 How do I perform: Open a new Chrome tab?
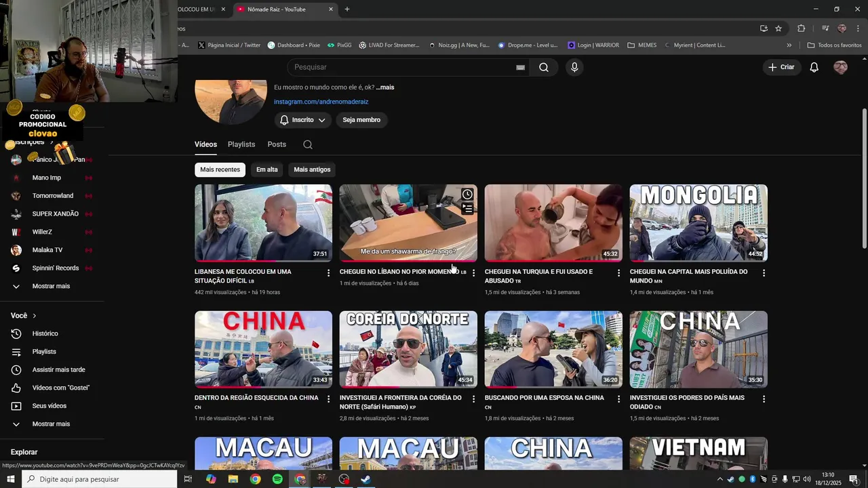347,9
